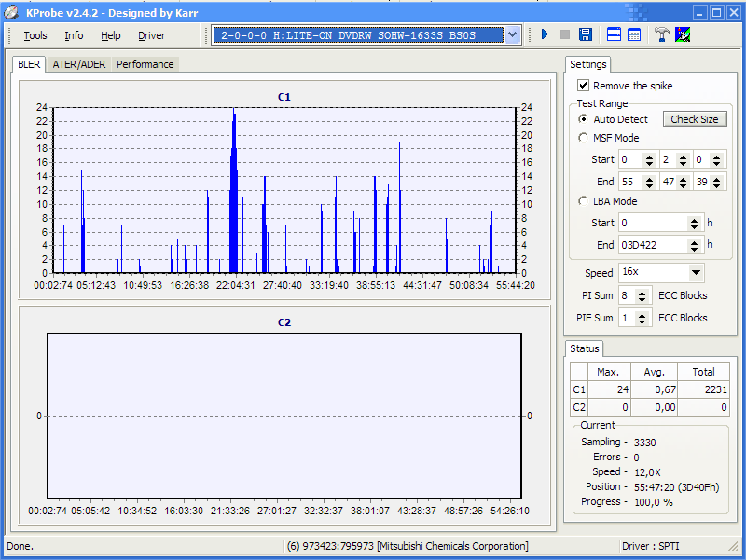Screen dimensions: 746x560
Task: Click the Stop scan icon
Action: [x=564, y=34]
